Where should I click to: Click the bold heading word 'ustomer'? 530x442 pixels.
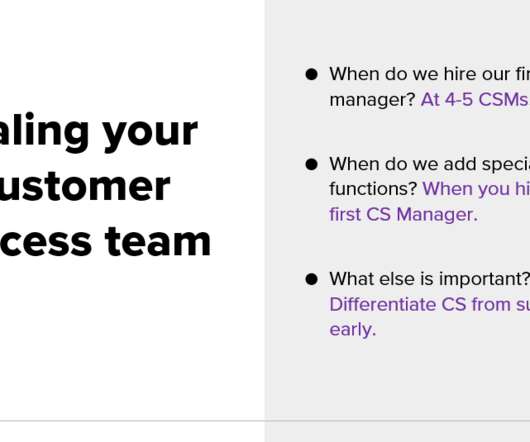pos(85,186)
